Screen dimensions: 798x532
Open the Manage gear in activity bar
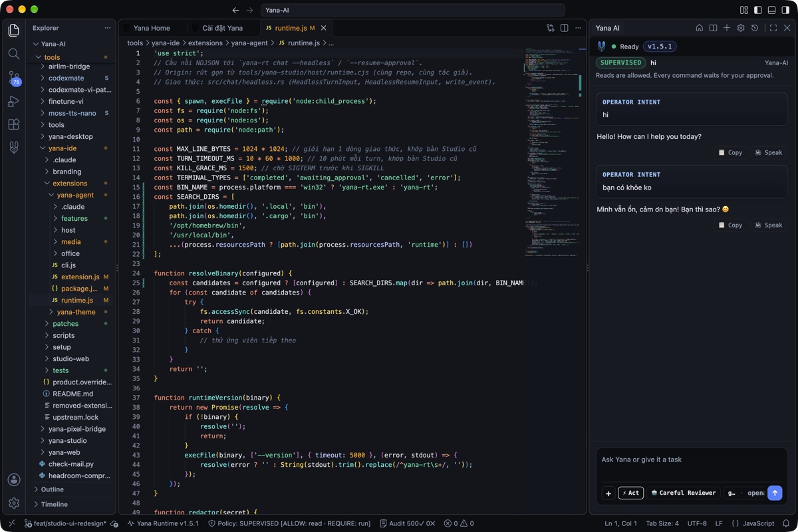(14, 503)
